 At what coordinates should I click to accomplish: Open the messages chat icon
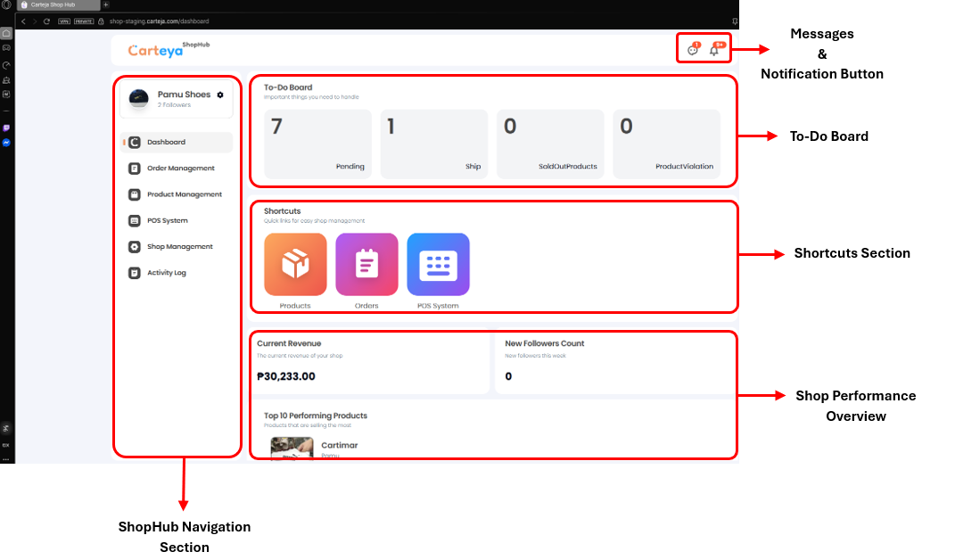693,51
